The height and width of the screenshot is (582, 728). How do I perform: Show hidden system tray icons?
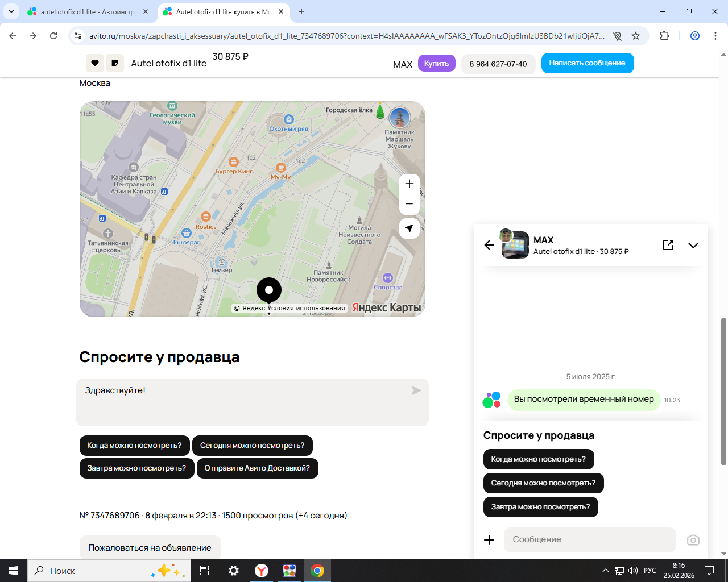(x=605, y=571)
